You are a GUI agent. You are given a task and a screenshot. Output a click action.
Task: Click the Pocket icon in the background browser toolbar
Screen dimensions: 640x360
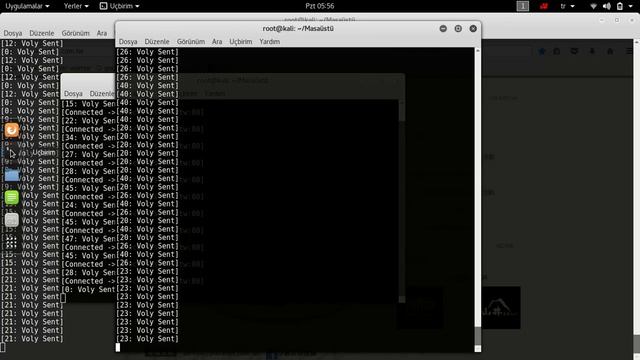(x=574, y=51)
